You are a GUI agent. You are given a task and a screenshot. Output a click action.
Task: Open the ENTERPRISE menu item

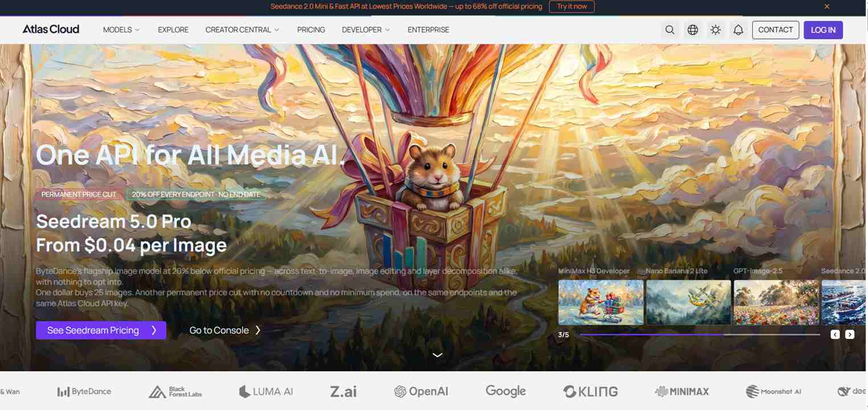click(x=428, y=30)
